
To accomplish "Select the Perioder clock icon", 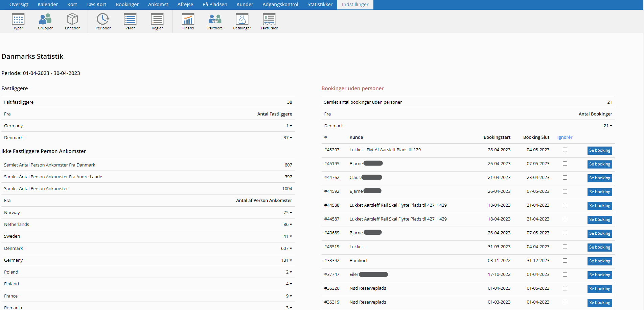I will [103, 20].
